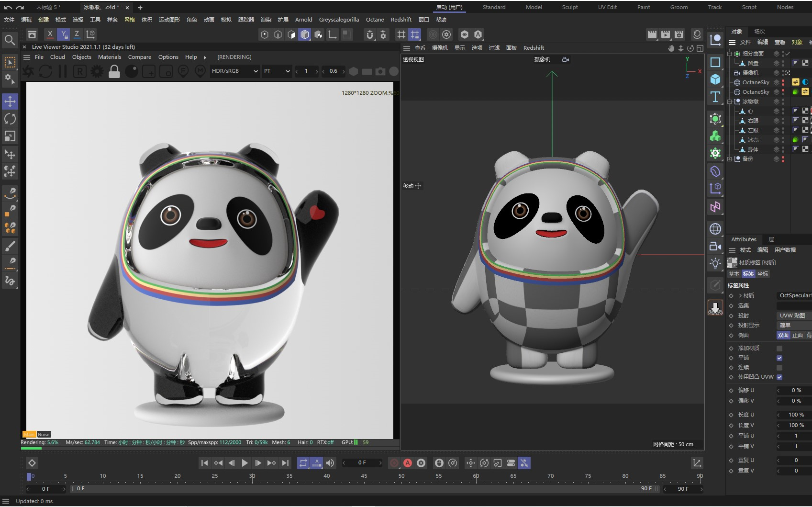Uncheck the 平铺 checkbox in tag properties
Viewport: 812px width, 507px height.
pos(779,358)
